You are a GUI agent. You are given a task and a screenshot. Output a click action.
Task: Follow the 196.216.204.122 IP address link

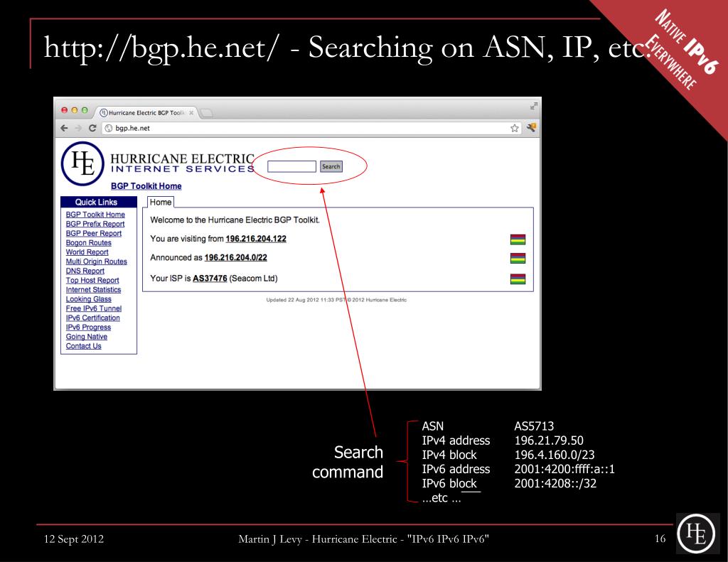[x=256, y=239]
